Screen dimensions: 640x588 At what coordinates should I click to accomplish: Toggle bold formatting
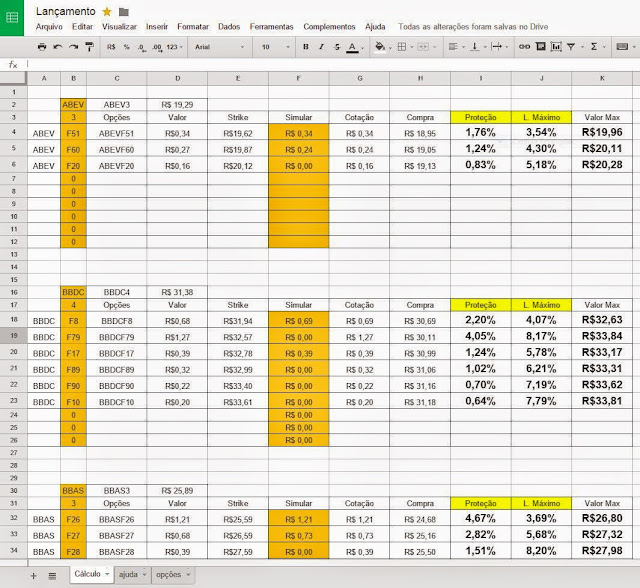[306, 47]
